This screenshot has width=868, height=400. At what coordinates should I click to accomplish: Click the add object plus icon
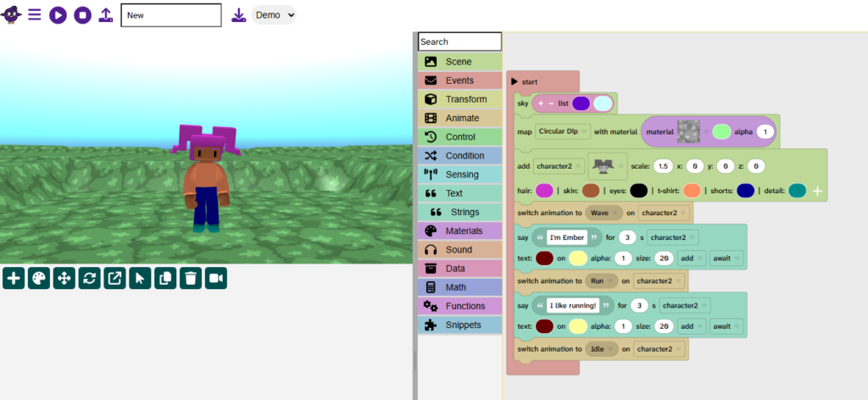[14, 278]
